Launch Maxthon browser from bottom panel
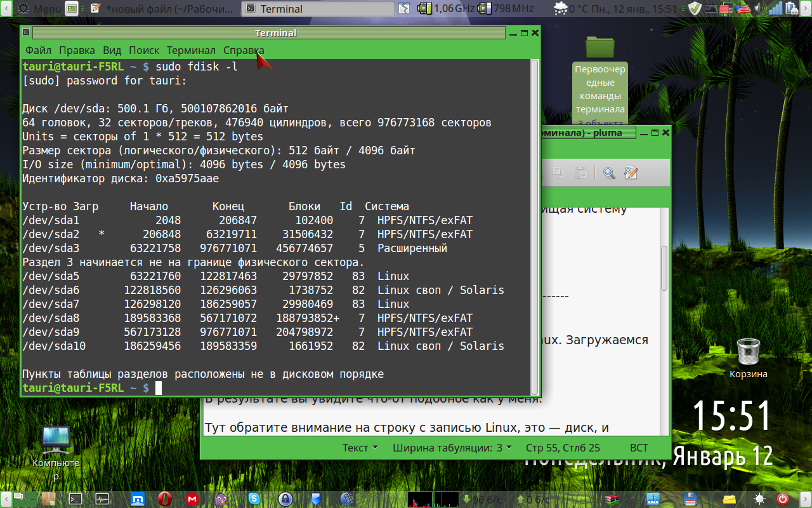 pos(136,499)
